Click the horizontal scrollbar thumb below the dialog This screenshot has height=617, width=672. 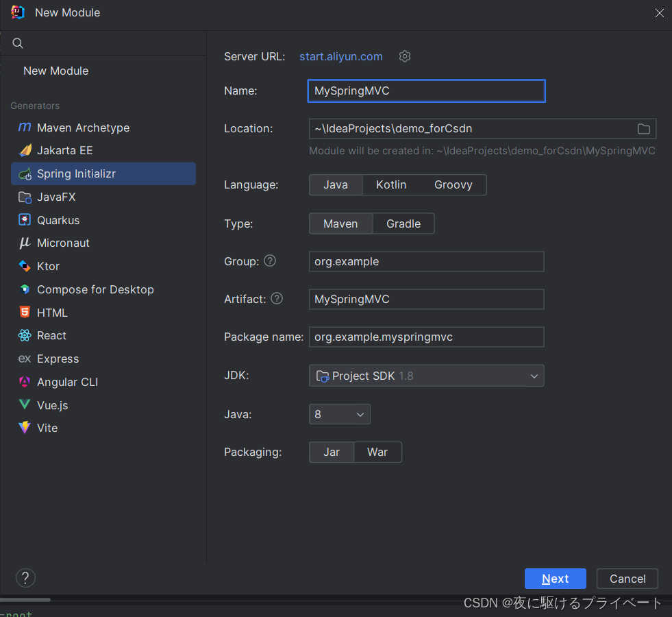point(25,599)
